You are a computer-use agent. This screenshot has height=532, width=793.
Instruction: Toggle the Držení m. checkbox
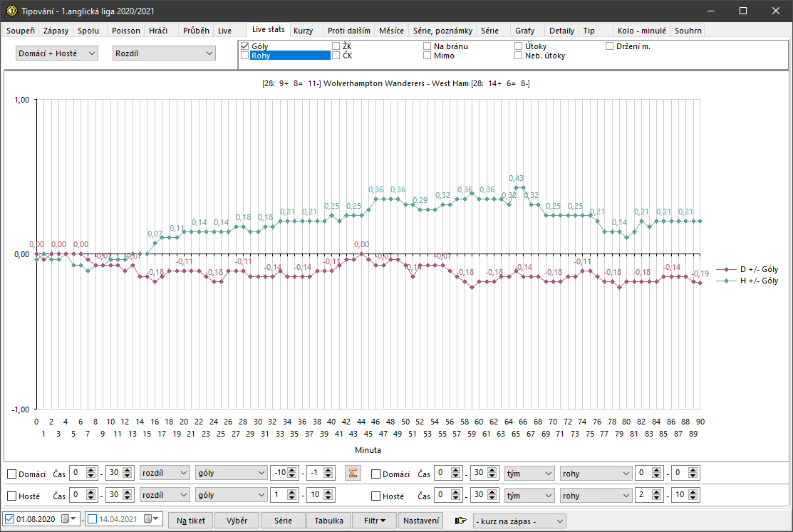click(x=610, y=46)
